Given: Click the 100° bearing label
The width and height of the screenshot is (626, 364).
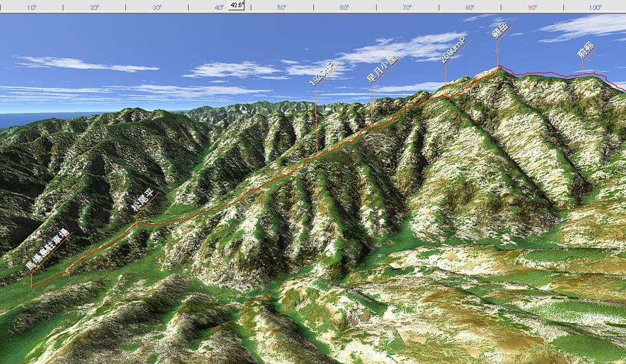Looking at the screenshot, I should pos(595,7).
